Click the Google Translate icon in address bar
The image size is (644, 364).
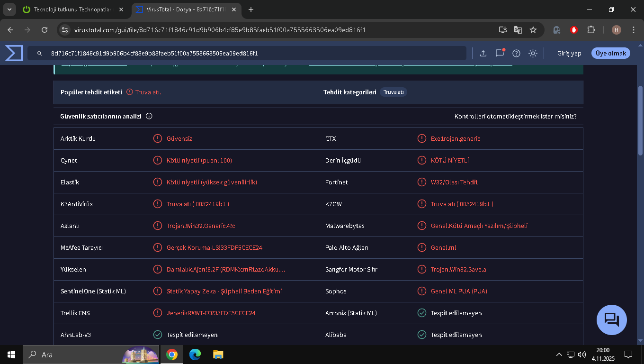click(518, 30)
